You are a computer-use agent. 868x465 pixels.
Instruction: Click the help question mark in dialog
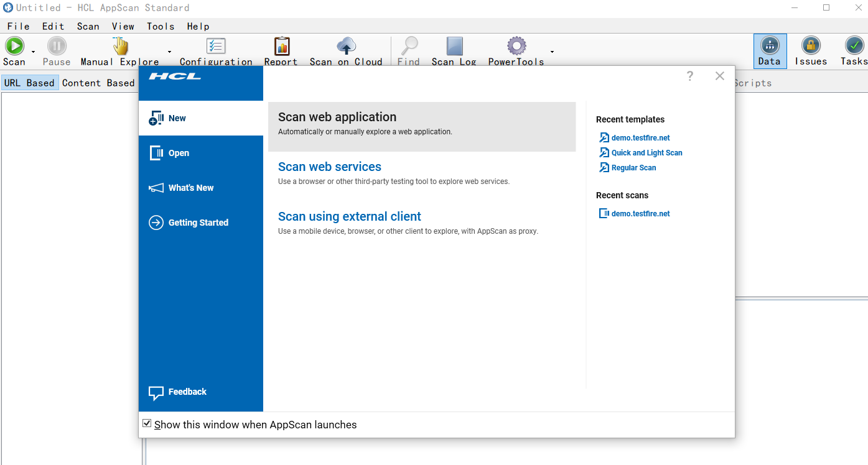690,76
